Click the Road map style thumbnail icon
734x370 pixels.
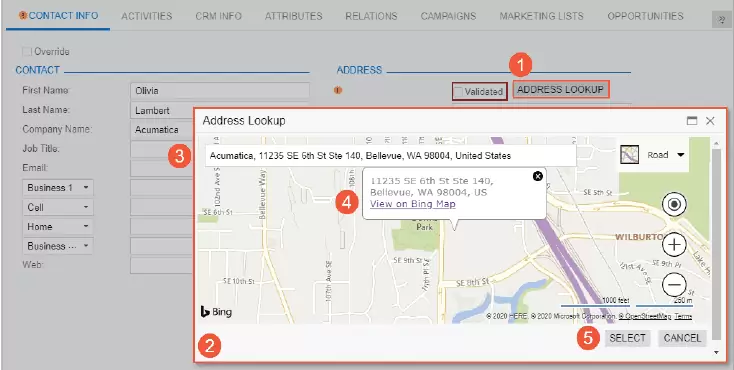click(630, 155)
